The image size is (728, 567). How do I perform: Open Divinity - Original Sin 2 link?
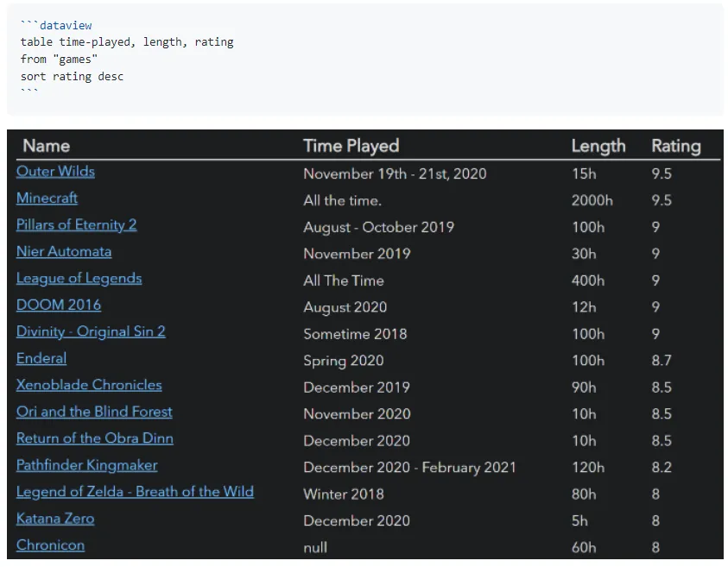tap(91, 332)
